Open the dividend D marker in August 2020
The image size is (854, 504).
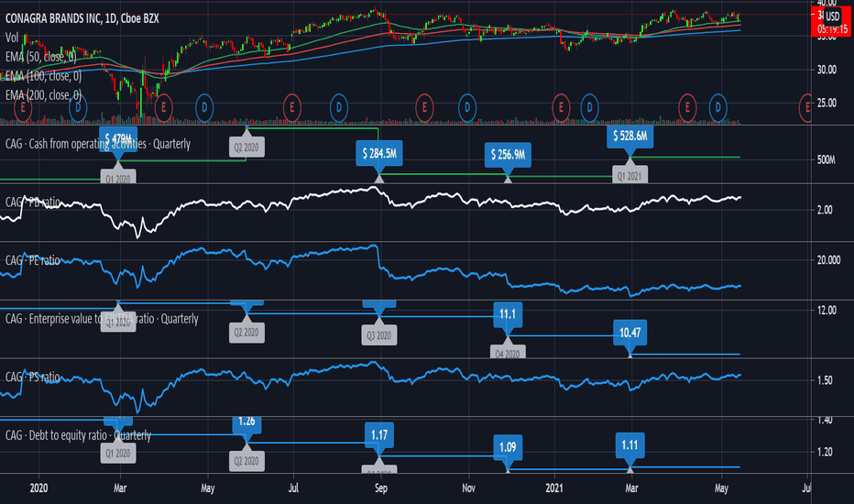(339, 107)
